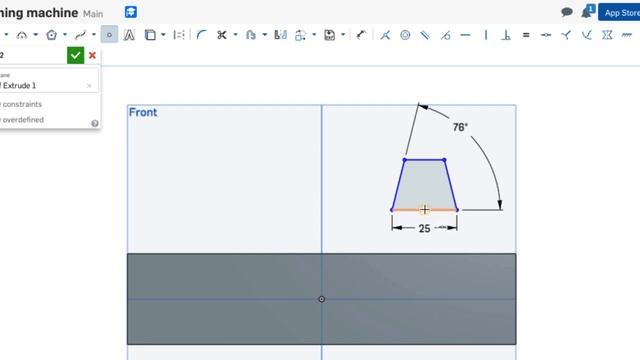
Task: Apply the Tangent constraint
Action: click(x=445, y=35)
